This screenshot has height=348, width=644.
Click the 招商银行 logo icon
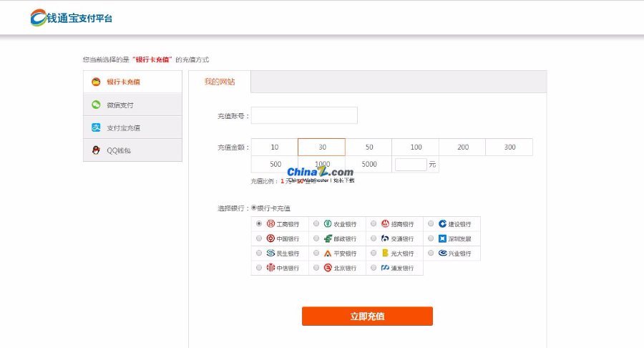385,223
